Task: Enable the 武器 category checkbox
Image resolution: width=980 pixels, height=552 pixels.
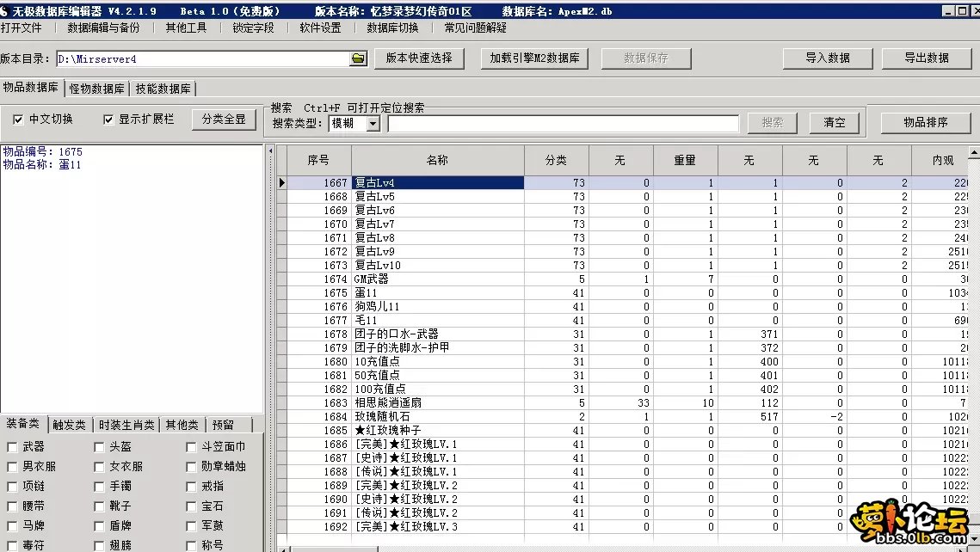Action: tap(12, 447)
